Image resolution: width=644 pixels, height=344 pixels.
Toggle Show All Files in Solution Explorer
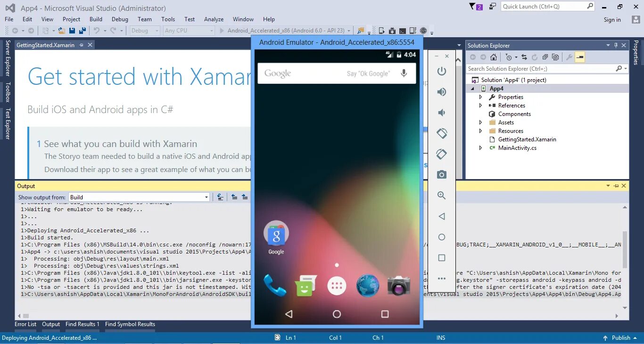pyautogui.click(x=555, y=57)
